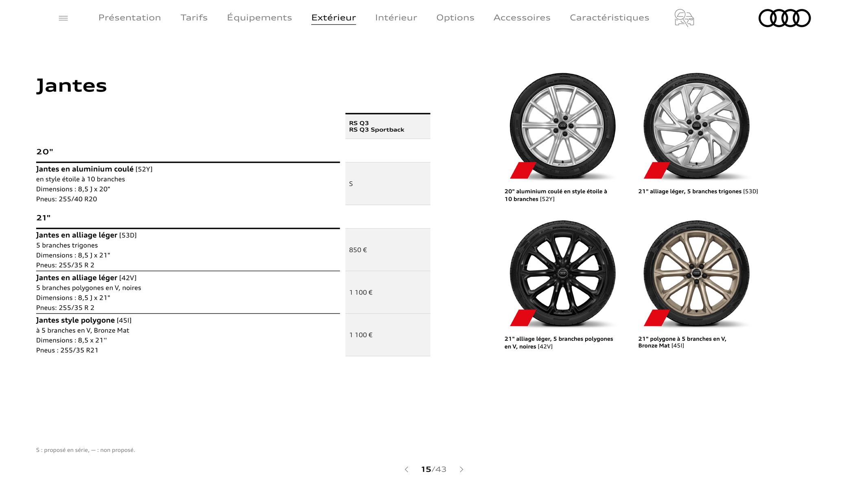Click the dealer consultation icon
Viewport: 868px width, 488px height.
click(684, 18)
